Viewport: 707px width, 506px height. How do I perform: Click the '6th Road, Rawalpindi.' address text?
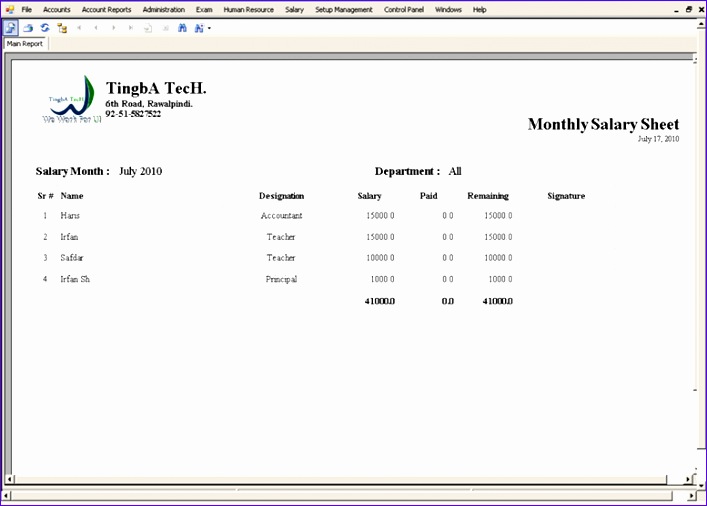[x=149, y=104]
